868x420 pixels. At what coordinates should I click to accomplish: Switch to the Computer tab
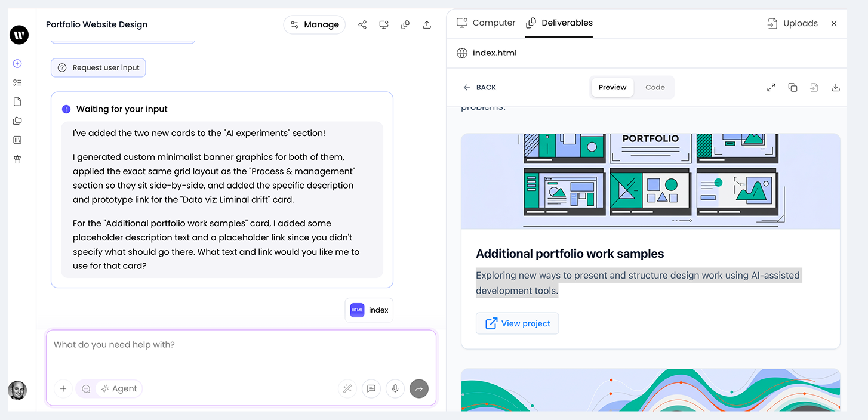(x=486, y=23)
